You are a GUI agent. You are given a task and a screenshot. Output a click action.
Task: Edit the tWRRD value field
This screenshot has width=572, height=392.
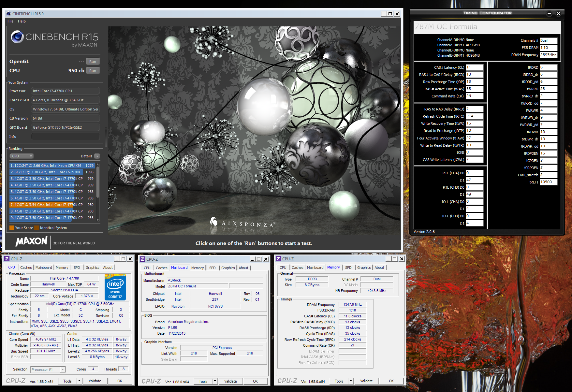click(549, 89)
